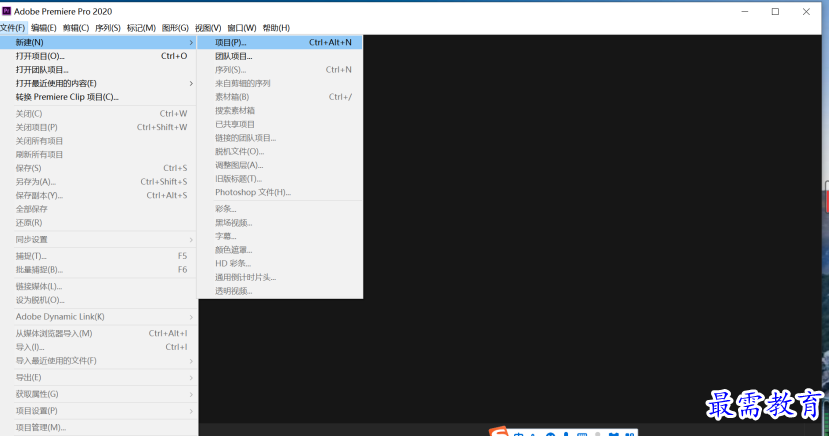The image size is (830, 436).
Task: Click 序列(S)... submenu entry
Action: [x=280, y=70]
